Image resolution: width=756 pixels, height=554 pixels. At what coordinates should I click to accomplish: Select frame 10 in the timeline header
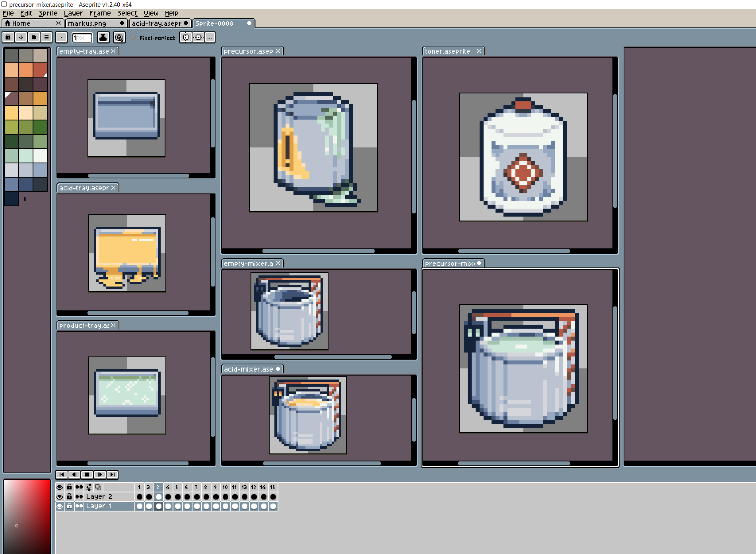225,487
